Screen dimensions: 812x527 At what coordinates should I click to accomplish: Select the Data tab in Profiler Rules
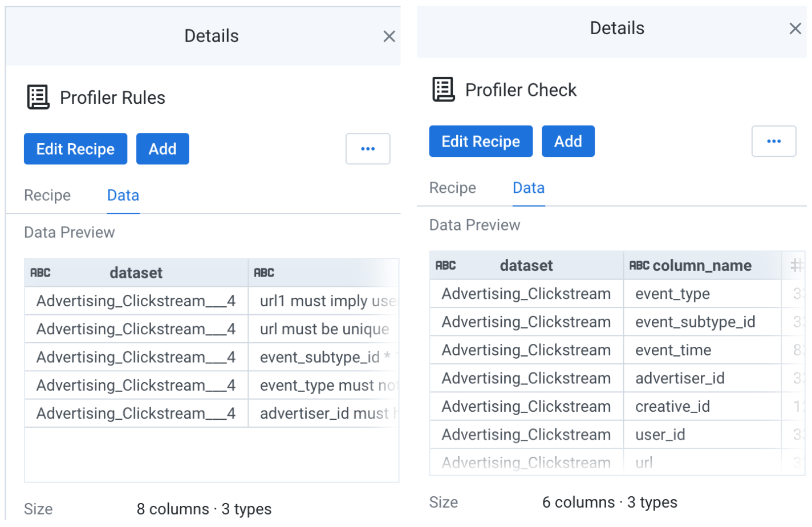123,195
